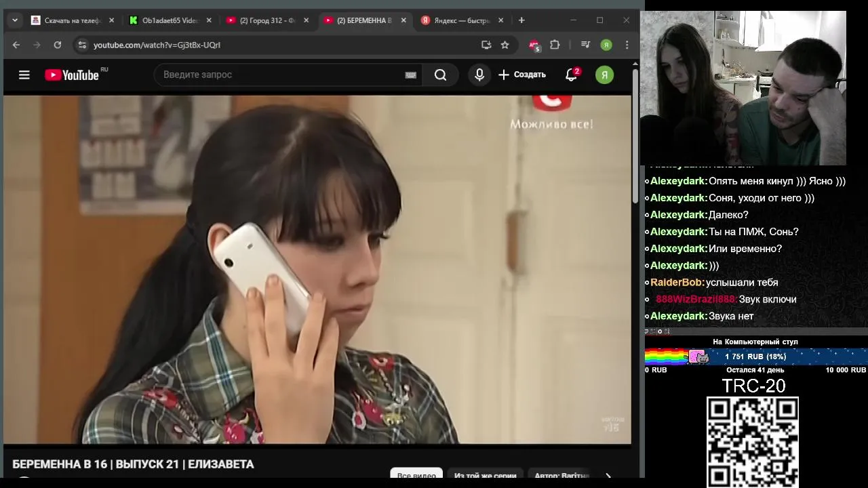The width and height of the screenshot is (868, 488).
Task: Open the media control toolbar icon
Action: click(x=585, y=45)
